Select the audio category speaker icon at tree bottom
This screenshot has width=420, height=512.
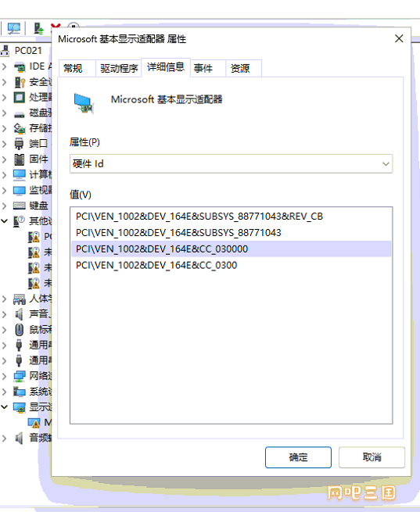click(20, 438)
